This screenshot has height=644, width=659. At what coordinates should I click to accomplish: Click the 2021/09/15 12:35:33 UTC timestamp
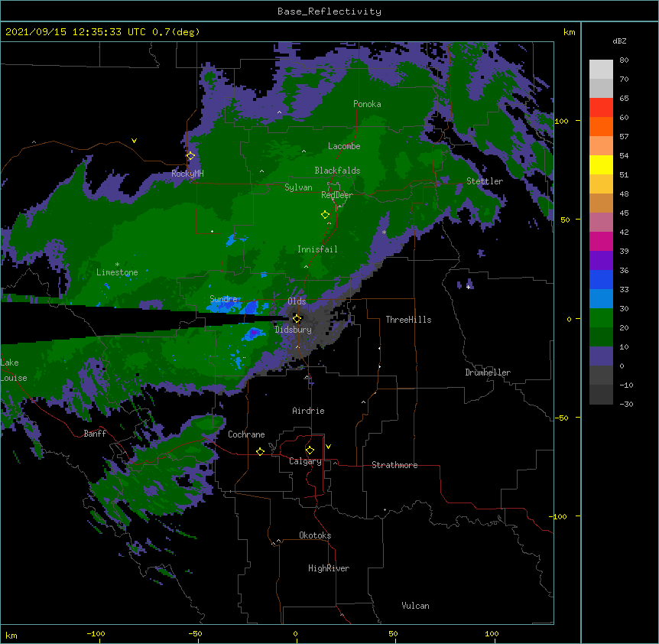[76, 32]
